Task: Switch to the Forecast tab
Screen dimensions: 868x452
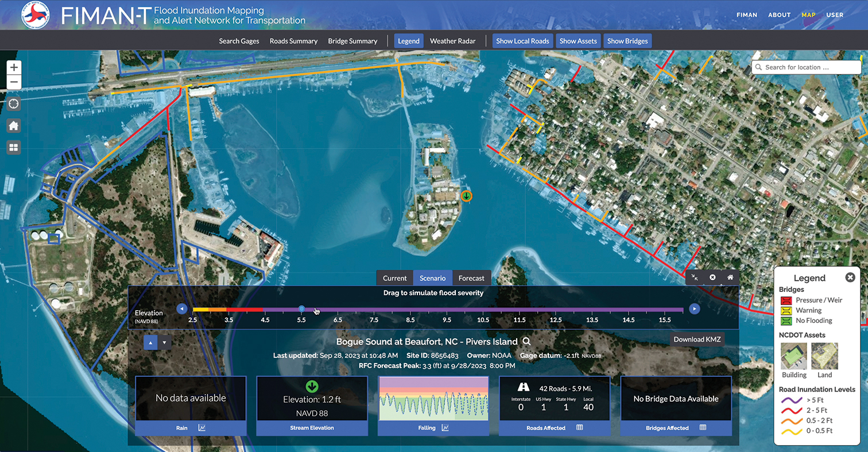Action: tap(471, 278)
